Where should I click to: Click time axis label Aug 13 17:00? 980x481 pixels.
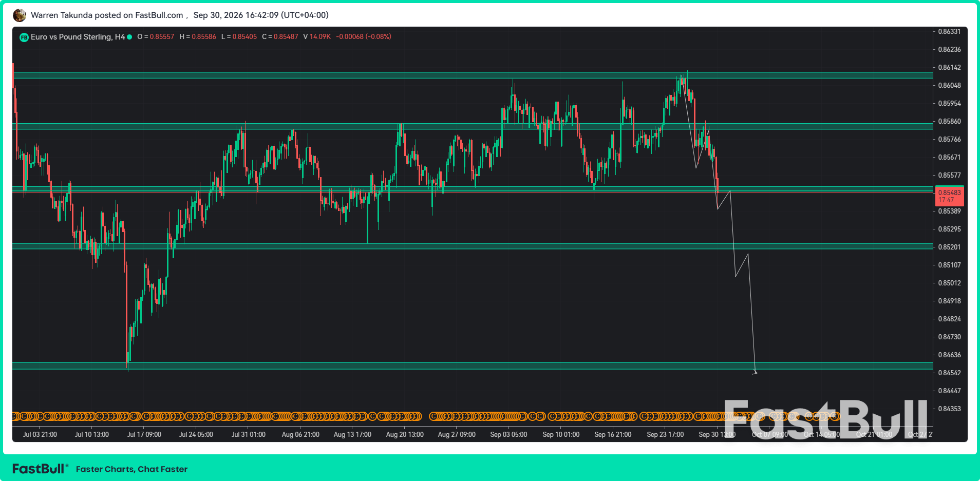click(x=352, y=434)
